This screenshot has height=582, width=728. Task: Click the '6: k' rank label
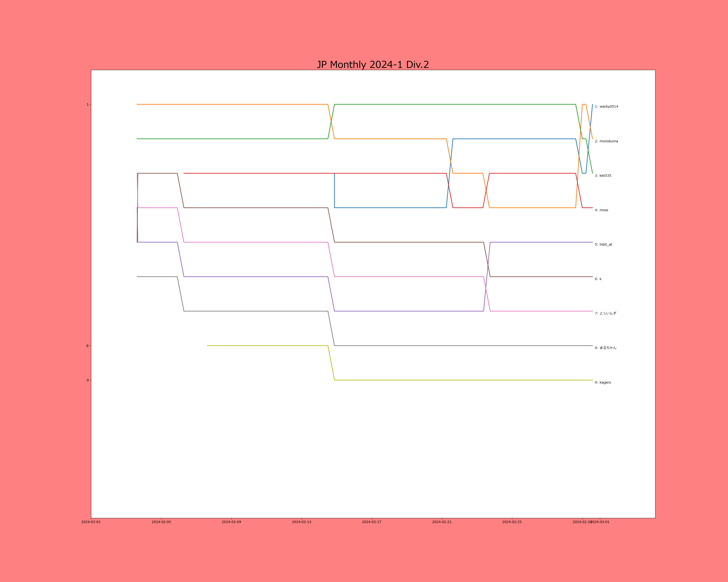(x=598, y=279)
